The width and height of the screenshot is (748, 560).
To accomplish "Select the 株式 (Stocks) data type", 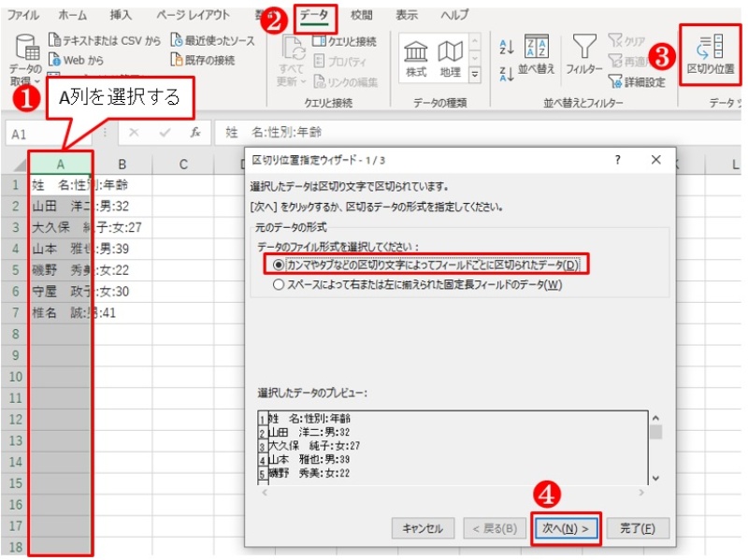I will coord(416,51).
